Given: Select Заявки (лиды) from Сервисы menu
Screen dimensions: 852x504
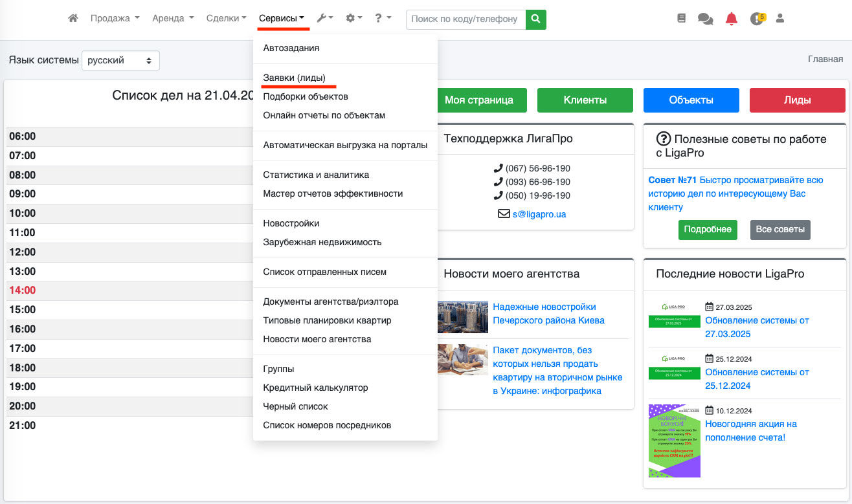Looking at the screenshot, I should point(294,78).
